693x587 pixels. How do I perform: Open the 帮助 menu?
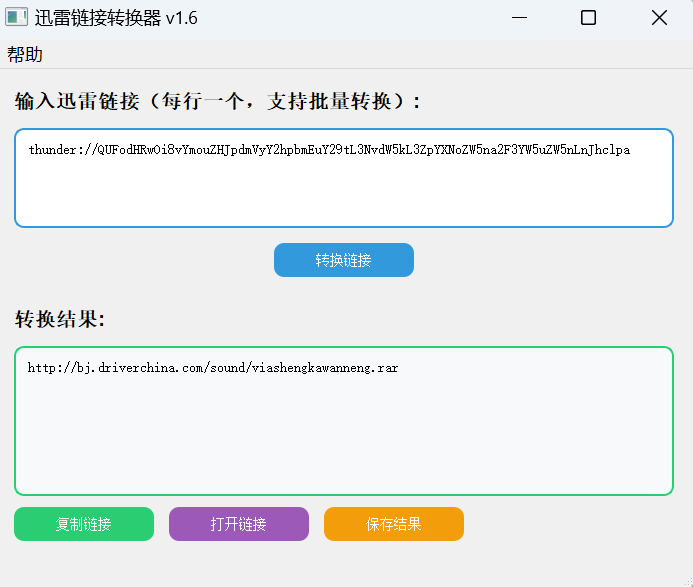pos(25,54)
